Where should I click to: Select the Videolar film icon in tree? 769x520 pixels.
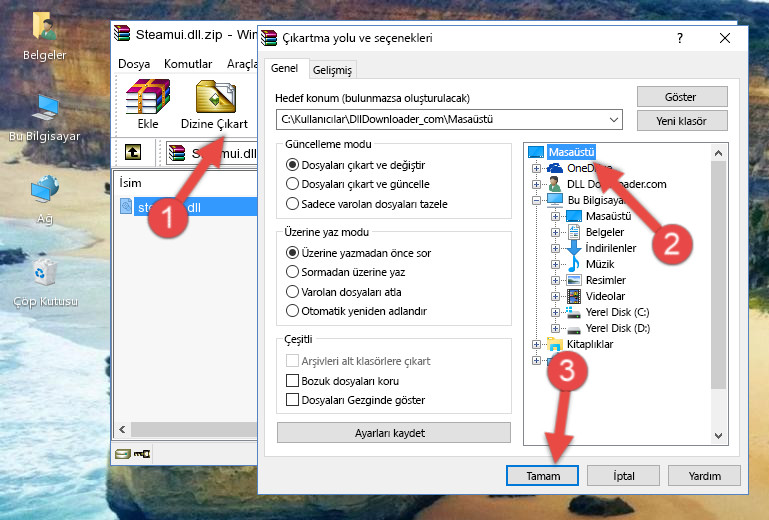(574, 296)
